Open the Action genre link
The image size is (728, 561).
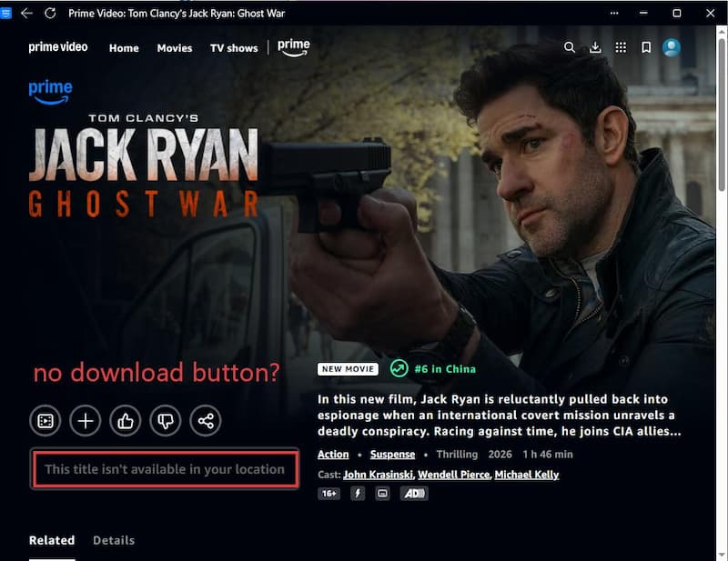click(x=333, y=455)
